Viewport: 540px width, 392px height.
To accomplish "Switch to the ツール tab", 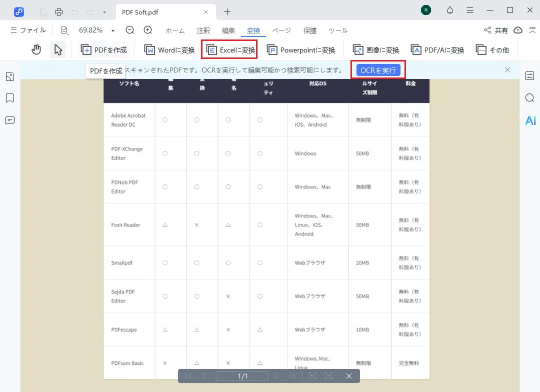I will point(338,30).
